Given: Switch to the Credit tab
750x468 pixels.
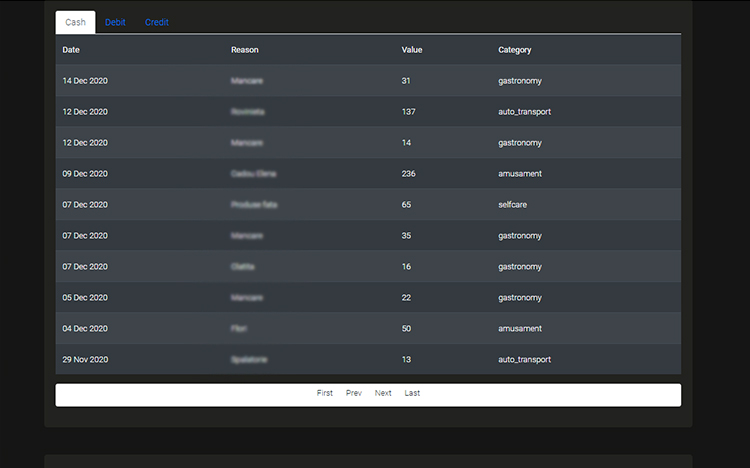Looking at the screenshot, I should 157,22.
